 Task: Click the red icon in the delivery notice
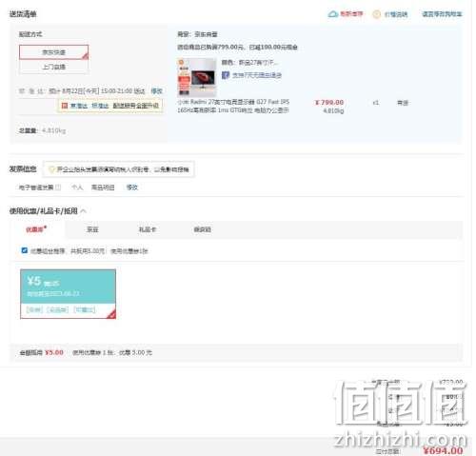[x=65, y=106]
